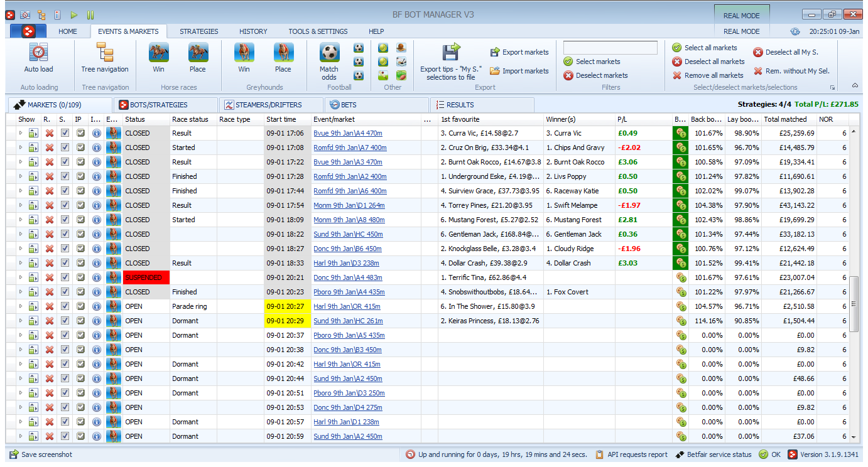This screenshot has height=467, width=868.
Task: Toggle S. checkbox for Romfd 9th Jan\A6 400m
Action: (65, 191)
